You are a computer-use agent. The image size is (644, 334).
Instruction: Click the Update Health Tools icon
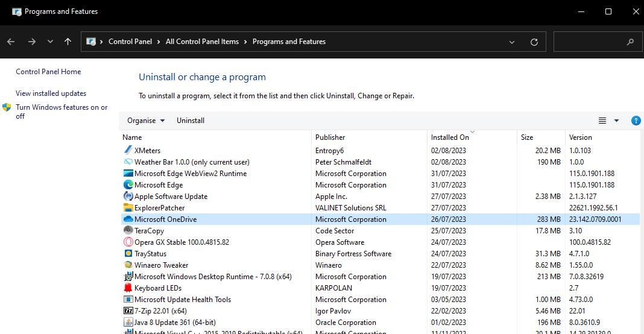(128, 300)
